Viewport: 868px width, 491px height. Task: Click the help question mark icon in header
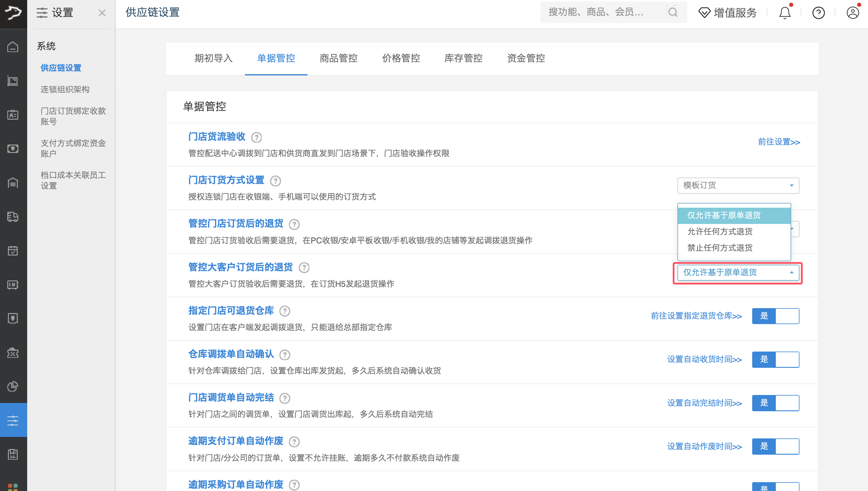tap(818, 13)
